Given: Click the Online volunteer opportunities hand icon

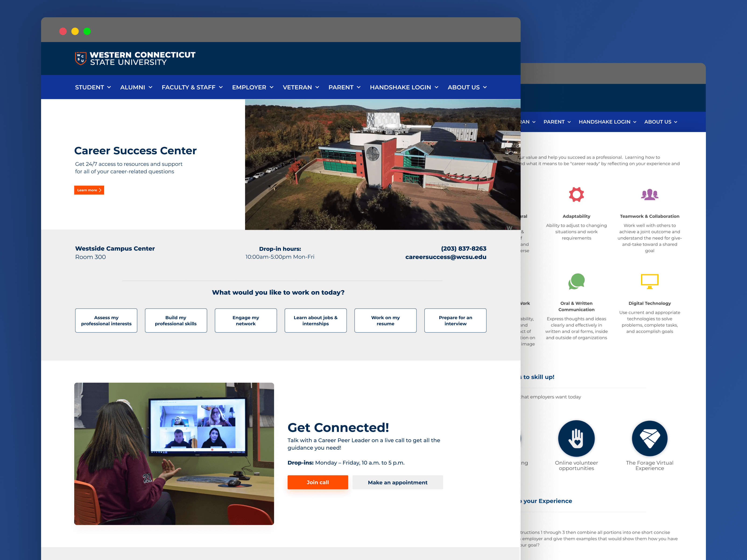Looking at the screenshot, I should 576,438.
